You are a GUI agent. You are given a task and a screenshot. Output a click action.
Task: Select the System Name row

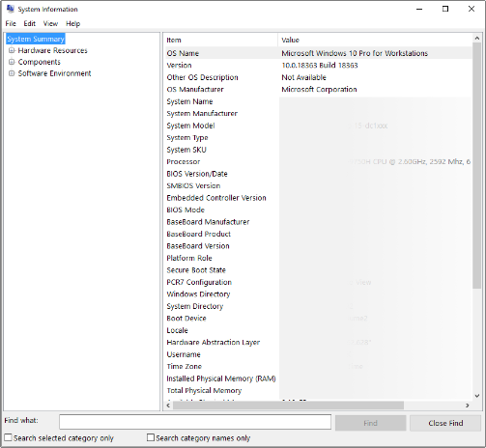click(319, 101)
